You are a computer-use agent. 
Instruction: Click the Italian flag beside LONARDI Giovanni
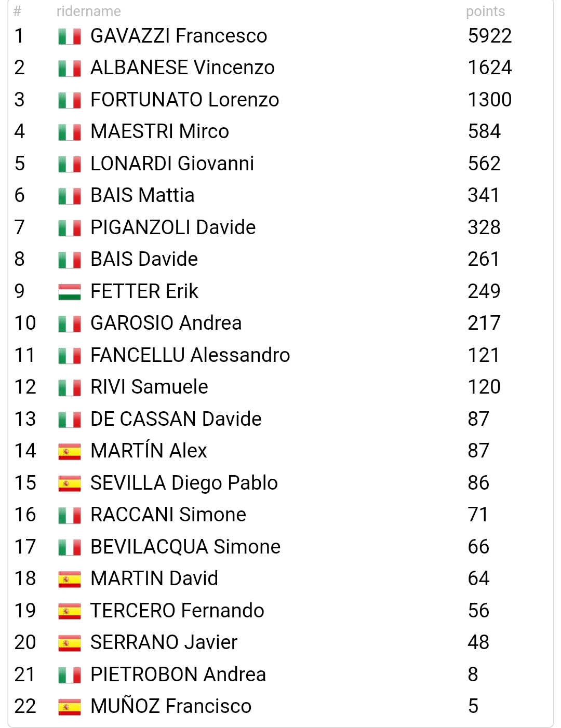(70, 165)
